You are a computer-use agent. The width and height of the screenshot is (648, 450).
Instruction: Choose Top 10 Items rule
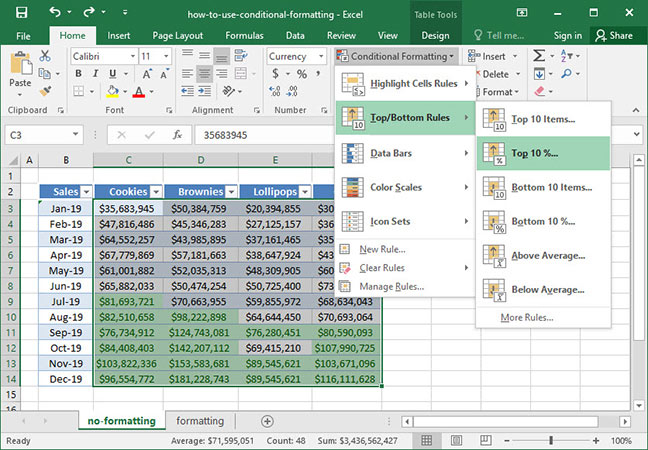543,119
